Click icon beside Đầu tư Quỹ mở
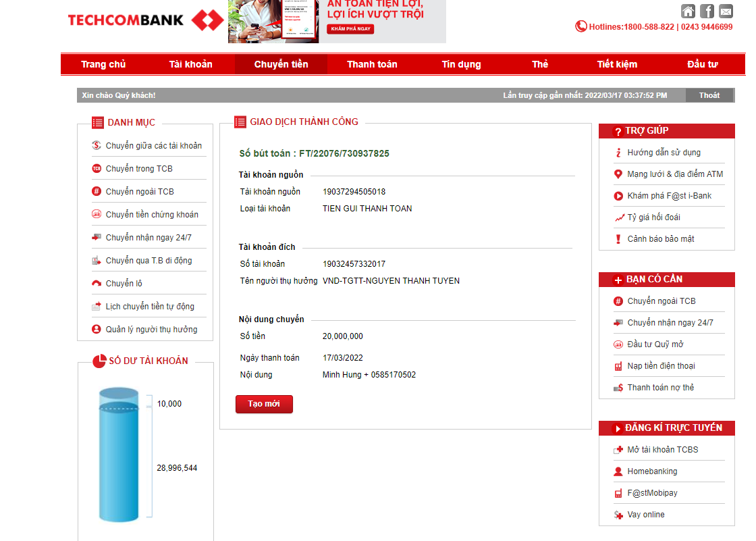This screenshot has height=541, width=756. click(x=618, y=344)
